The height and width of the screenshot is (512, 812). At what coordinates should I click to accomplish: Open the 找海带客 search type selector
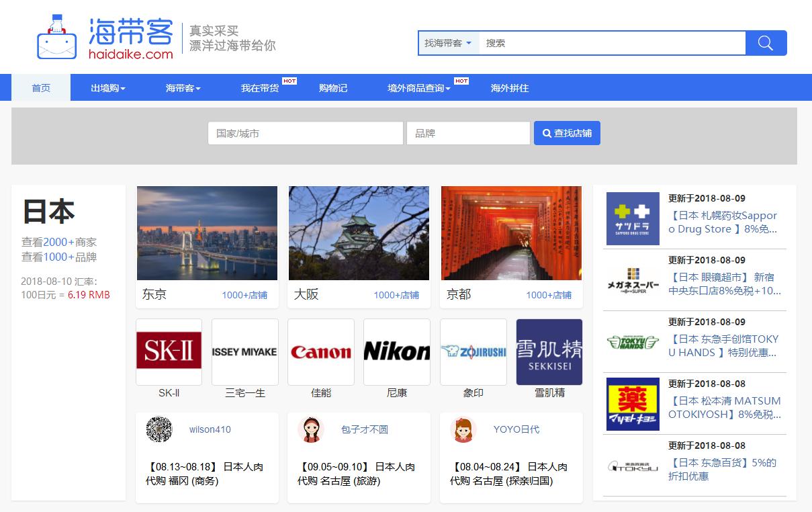tap(447, 42)
